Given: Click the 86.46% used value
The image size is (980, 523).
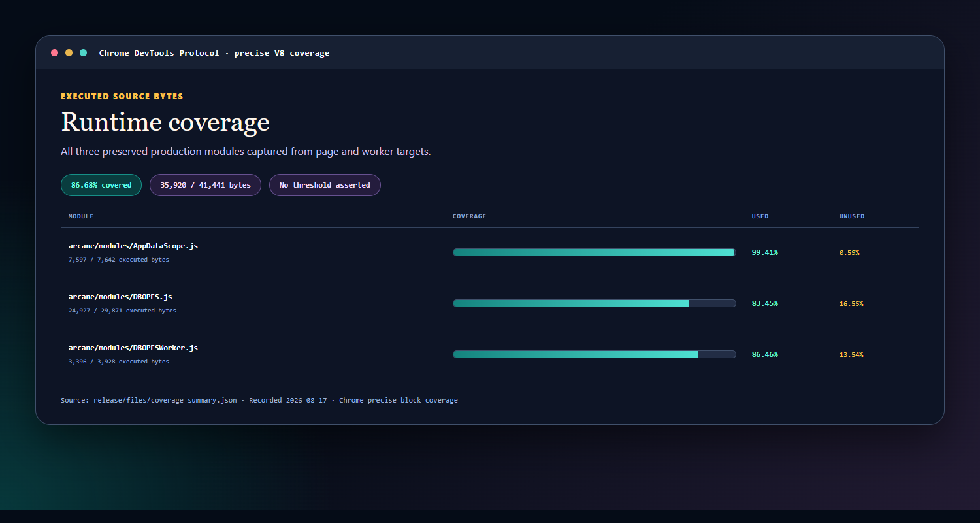Looking at the screenshot, I should coord(765,354).
